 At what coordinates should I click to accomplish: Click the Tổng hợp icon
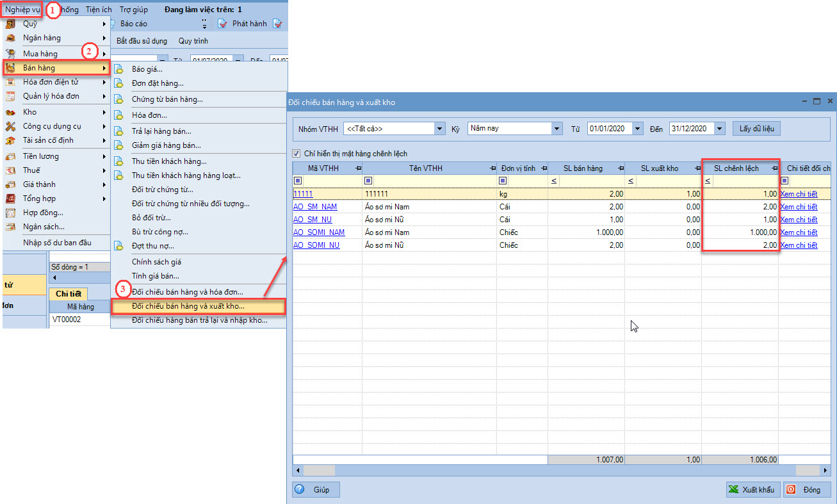tap(10, 199)
